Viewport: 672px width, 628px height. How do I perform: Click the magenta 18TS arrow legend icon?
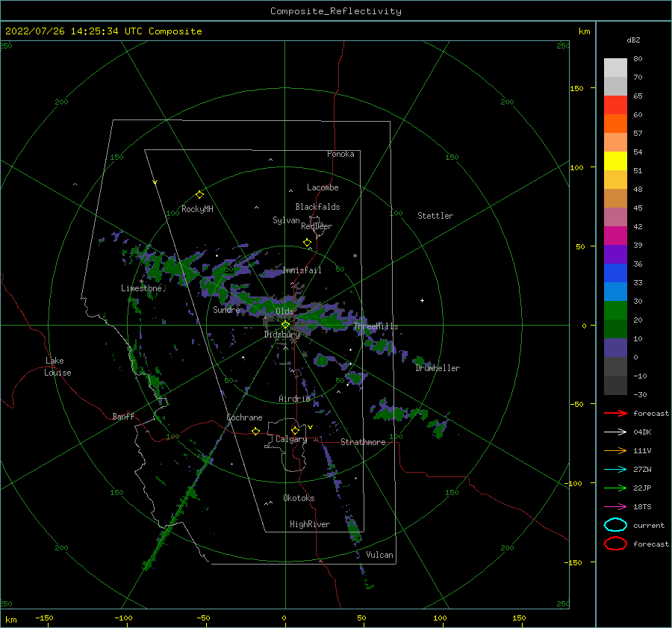[615, 506]
